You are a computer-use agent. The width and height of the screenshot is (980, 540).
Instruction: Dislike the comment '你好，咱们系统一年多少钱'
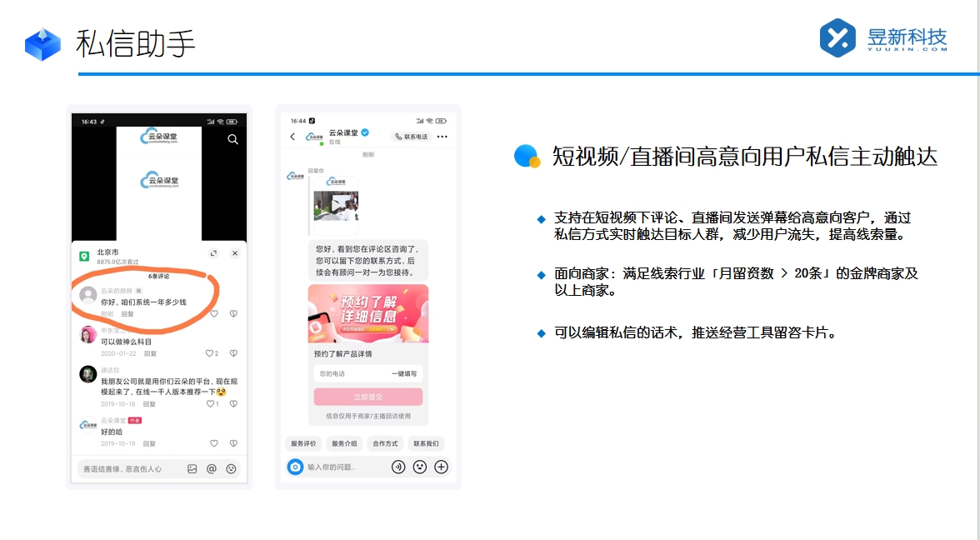coord(233,313)
